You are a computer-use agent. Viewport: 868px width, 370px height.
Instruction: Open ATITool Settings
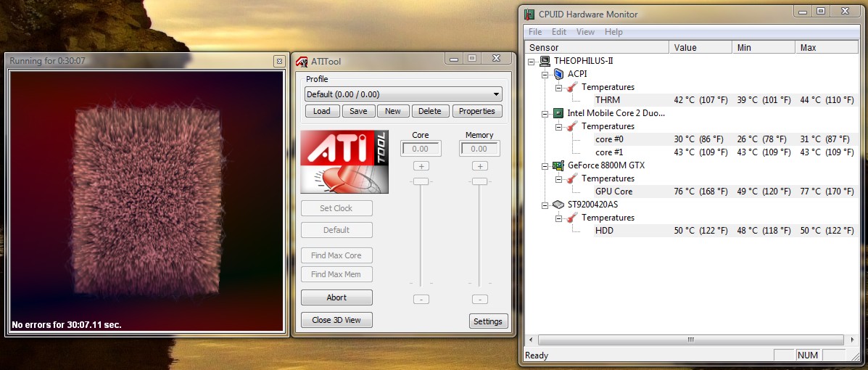[x=488, y=321]
